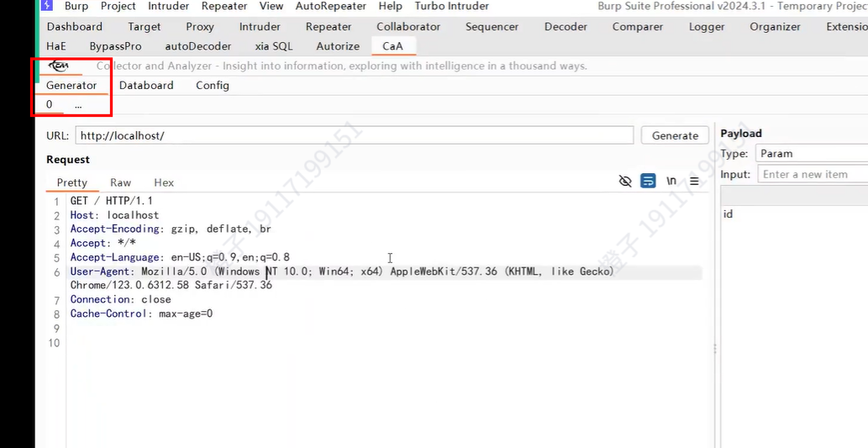This screenshot has width=868, height=448.
Task: Click the URL input field
Action: click(x=355, y=135)
